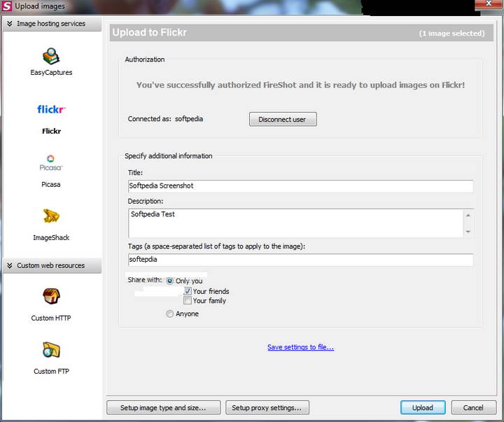Click the Upload button

tap(423, 407)
